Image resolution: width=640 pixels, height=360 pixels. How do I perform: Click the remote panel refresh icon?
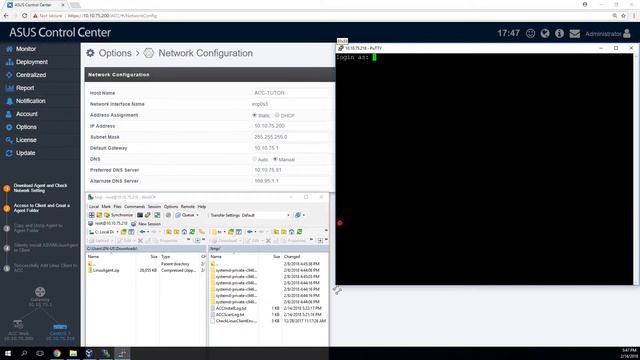coord(299,232)
